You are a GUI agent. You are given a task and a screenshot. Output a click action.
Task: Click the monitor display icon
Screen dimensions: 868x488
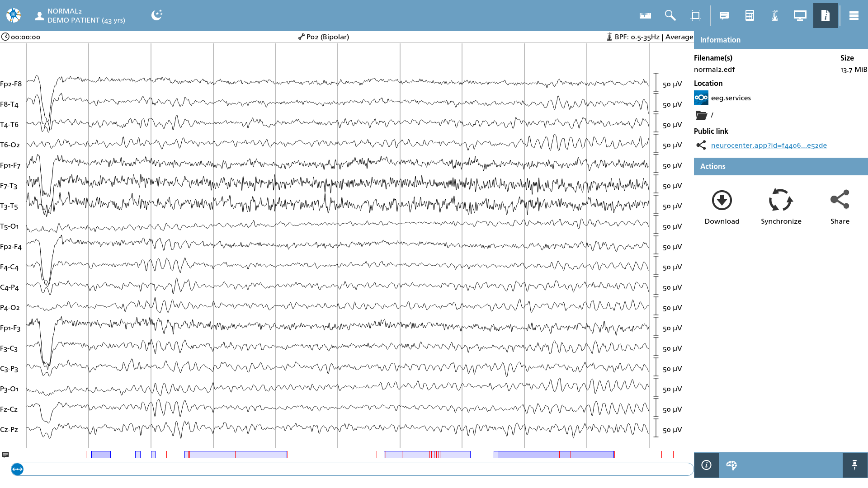tap(800, 16)
